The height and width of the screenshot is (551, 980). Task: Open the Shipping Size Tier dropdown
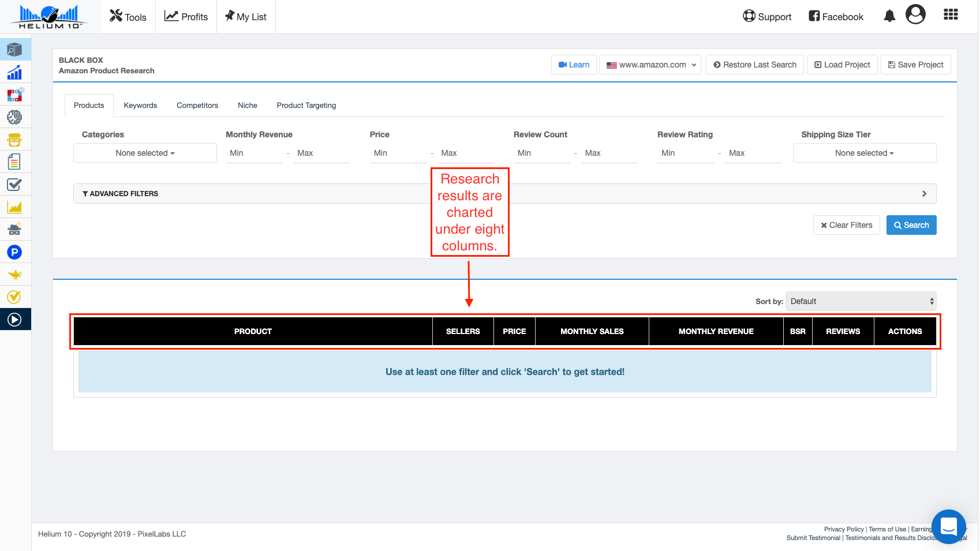click(864, 153)
